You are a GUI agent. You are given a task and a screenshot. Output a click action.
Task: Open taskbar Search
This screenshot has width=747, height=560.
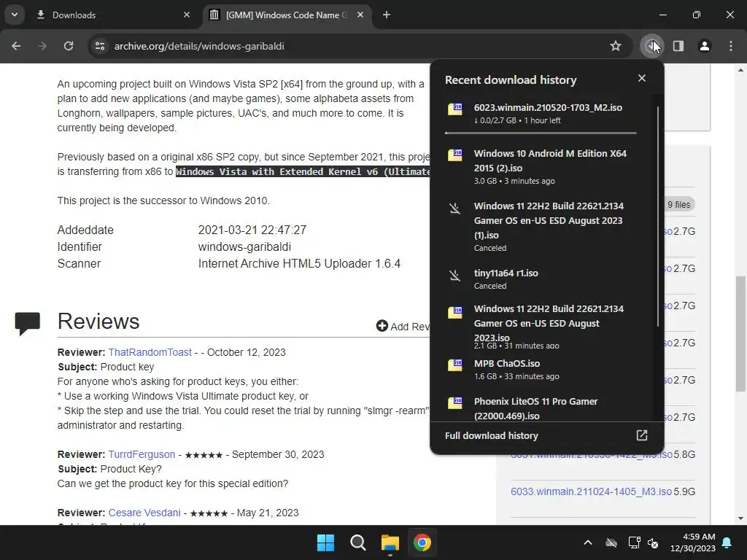point(357,542)
